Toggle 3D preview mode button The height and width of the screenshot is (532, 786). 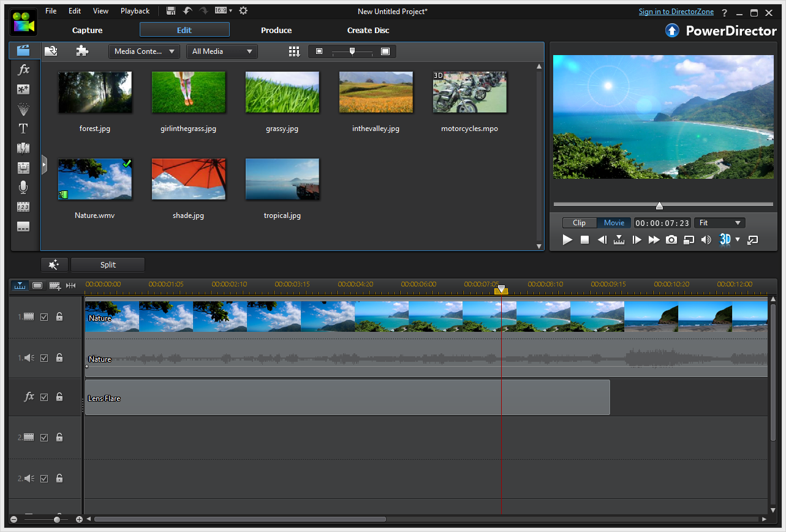click(x=725, y=239)
